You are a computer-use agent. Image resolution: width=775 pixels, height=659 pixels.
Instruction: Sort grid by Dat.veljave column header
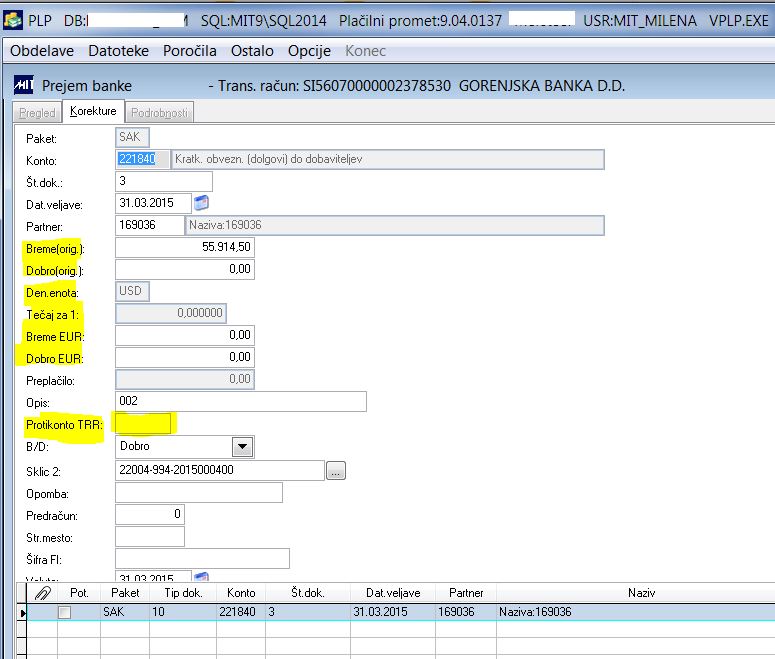pyautogui.click(x=393, y=592)
